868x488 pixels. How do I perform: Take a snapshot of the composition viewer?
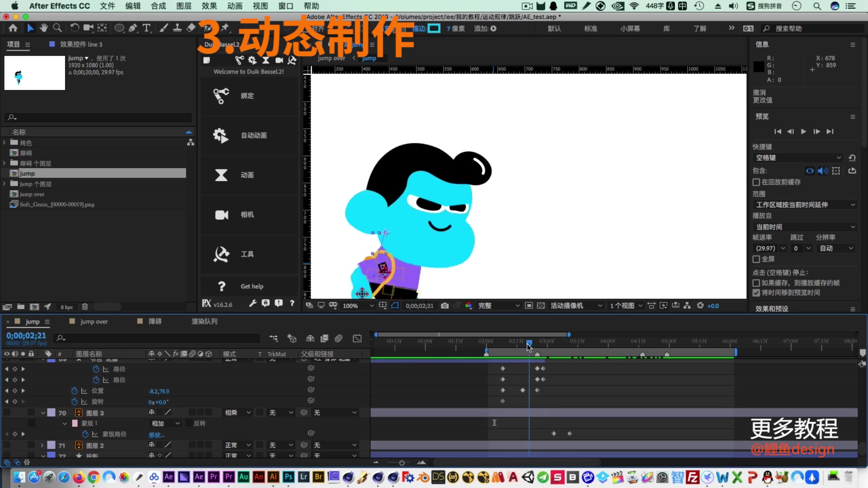[x=444, y=305]
